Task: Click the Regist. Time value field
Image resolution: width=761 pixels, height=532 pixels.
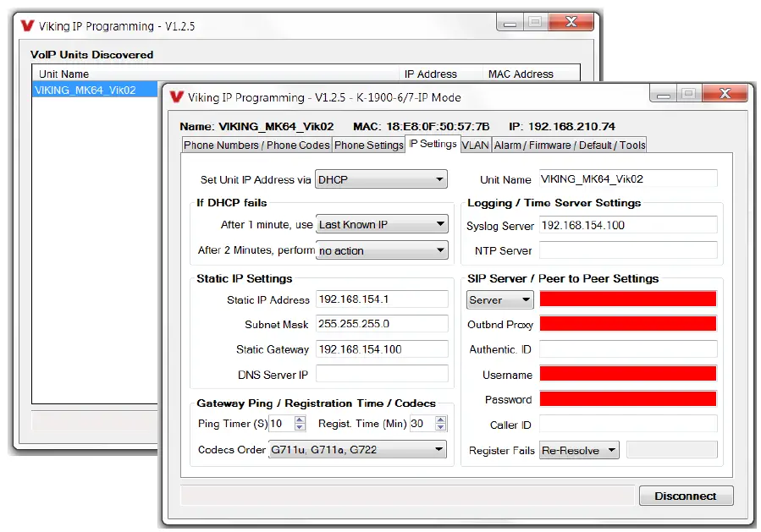Action: click(422, 424)
